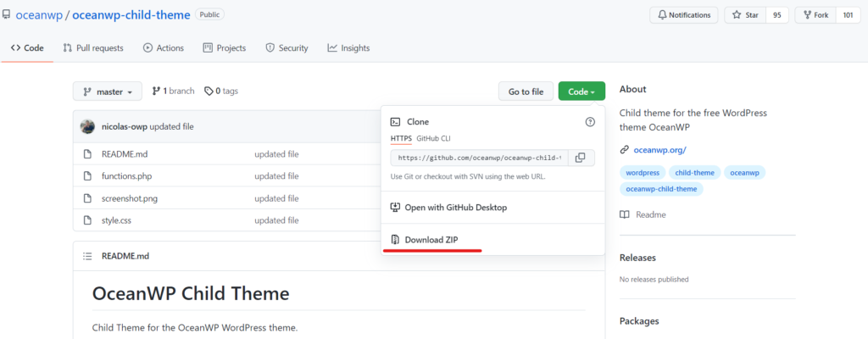Click the book icon beside Readme

point(625,214)
